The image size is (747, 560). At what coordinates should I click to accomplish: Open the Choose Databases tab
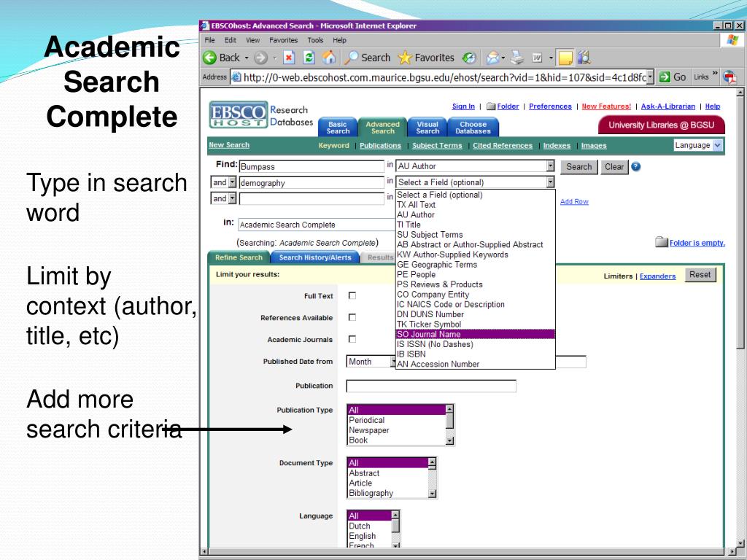(473, 127)
